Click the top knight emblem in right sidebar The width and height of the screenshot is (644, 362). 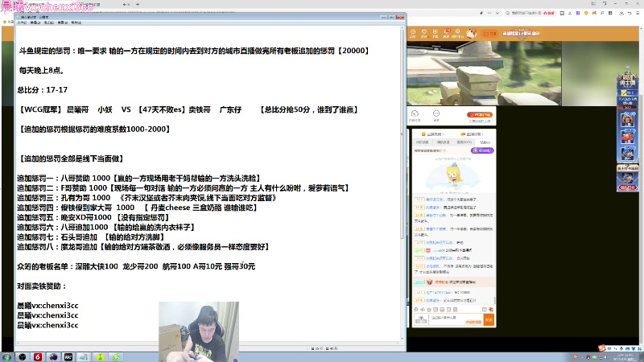tap(628, 80)
